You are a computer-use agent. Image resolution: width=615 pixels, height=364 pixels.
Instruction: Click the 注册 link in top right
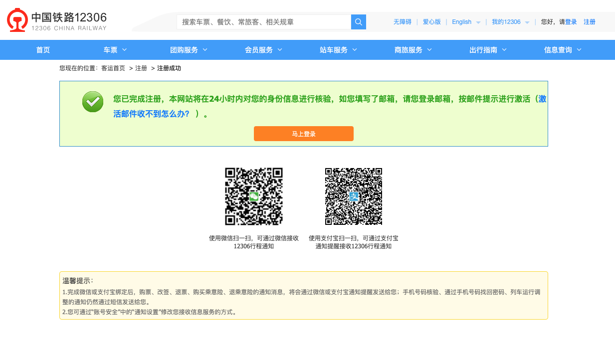[x=590, y=22]
